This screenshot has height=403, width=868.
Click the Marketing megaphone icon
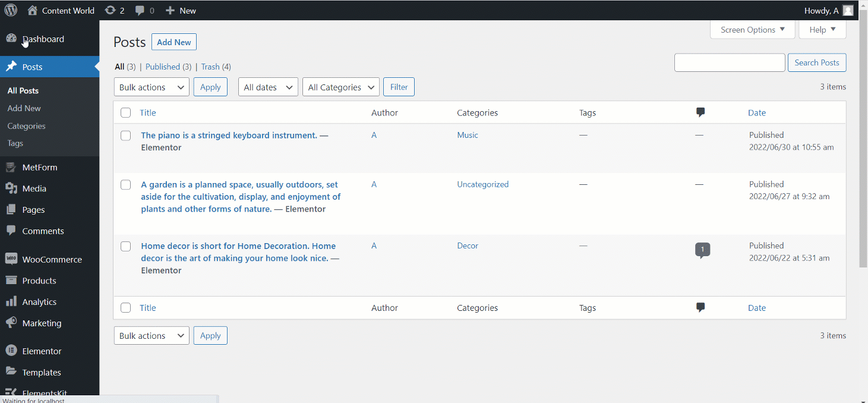point(11,323)
